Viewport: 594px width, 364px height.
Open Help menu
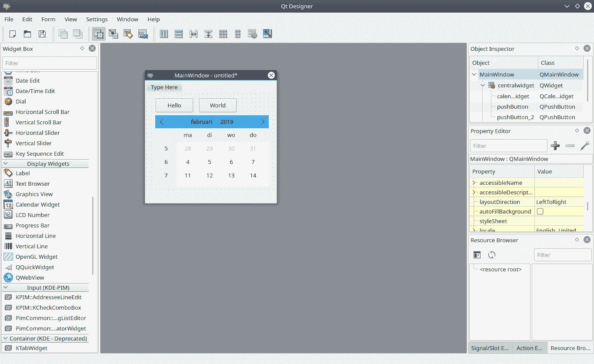(154, 19)
